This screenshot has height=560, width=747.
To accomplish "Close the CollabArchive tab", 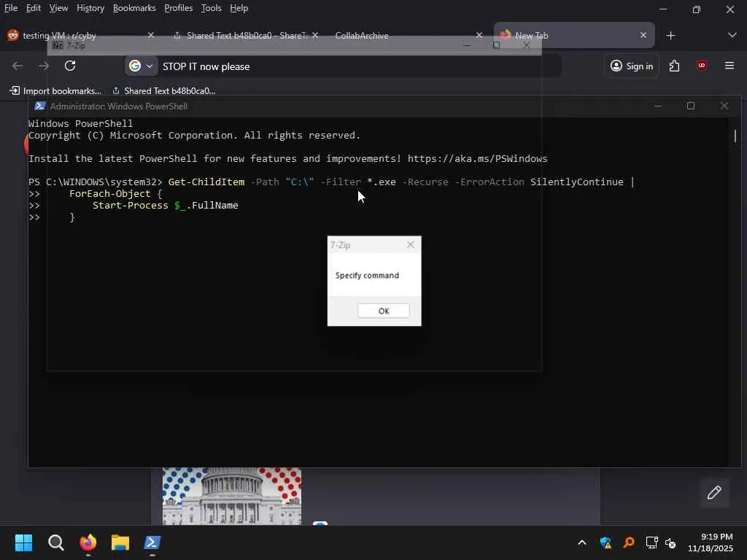I will tap(479, 35).
